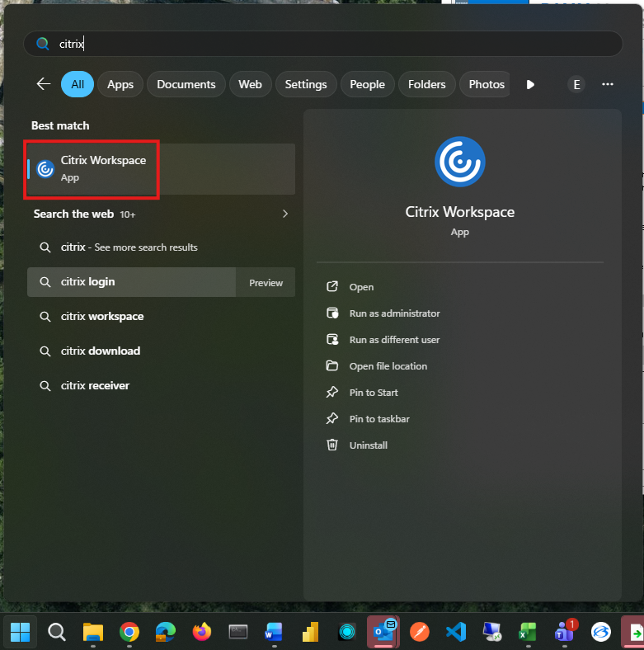Open the cyan circle app on taskbar
The image size is (644, 650).
tap(347, 632)
